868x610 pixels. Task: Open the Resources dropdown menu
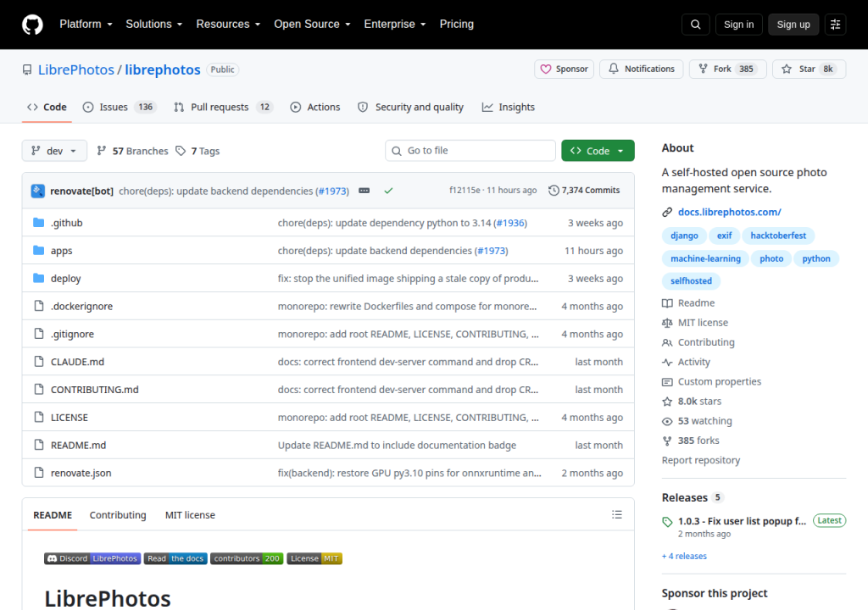[228, 25]
